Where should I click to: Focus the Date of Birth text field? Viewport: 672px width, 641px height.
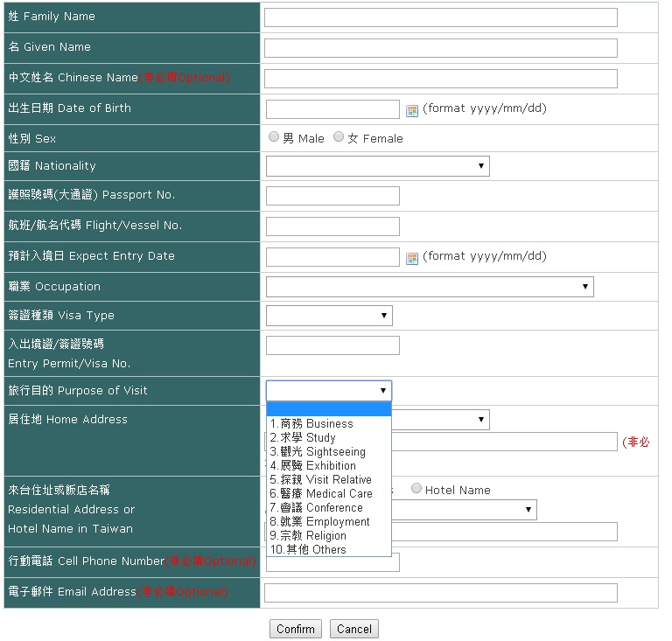(332, 109)
